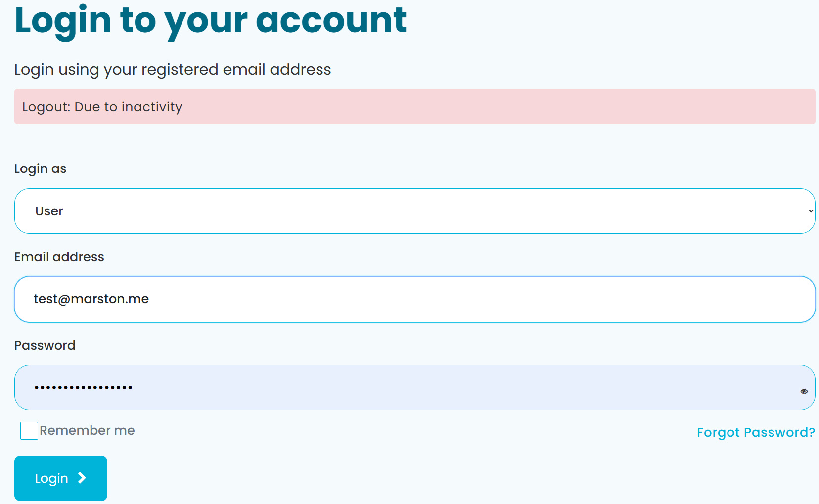Tick the Remember me checkbox
The image size is (819, 504).
coord(29,431)
